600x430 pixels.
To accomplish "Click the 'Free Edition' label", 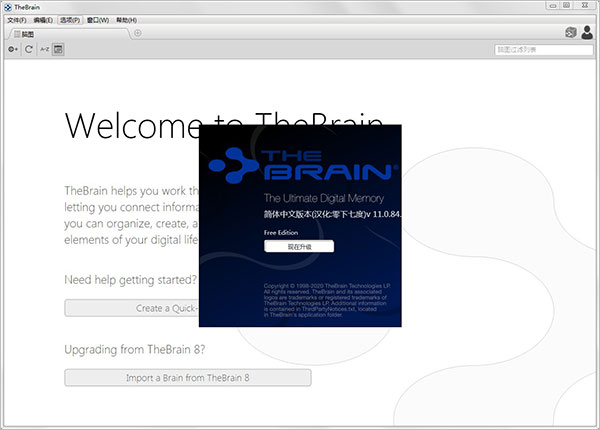I will [x=281, y=232].
